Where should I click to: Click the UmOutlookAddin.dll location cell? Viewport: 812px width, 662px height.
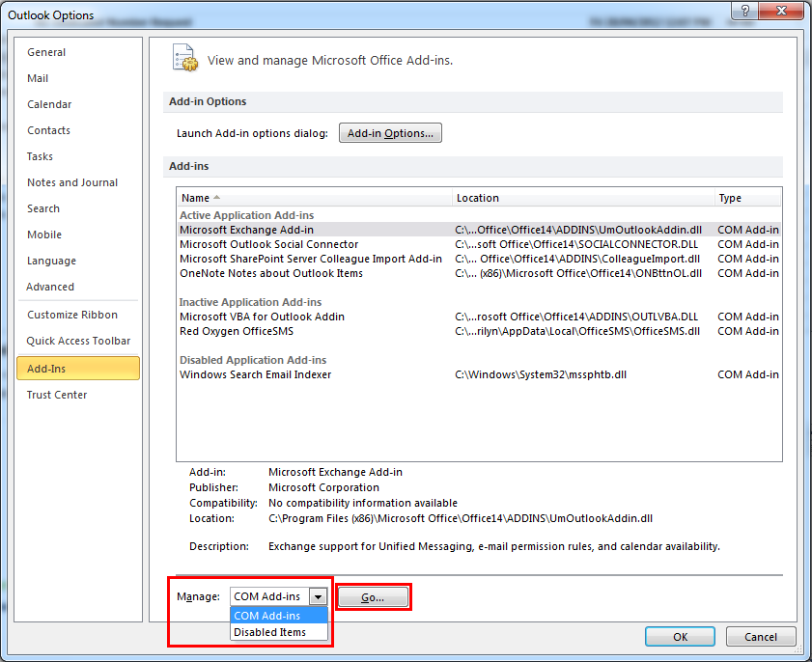pos(578,230)
